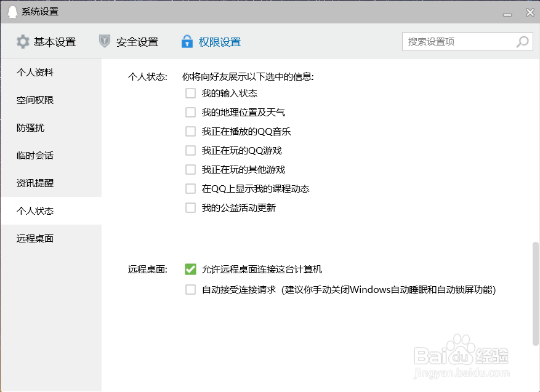Viewport: 540px width, 392px height.
Task: Check 我的地理位置及天气 option
Action: click(190, 112)
